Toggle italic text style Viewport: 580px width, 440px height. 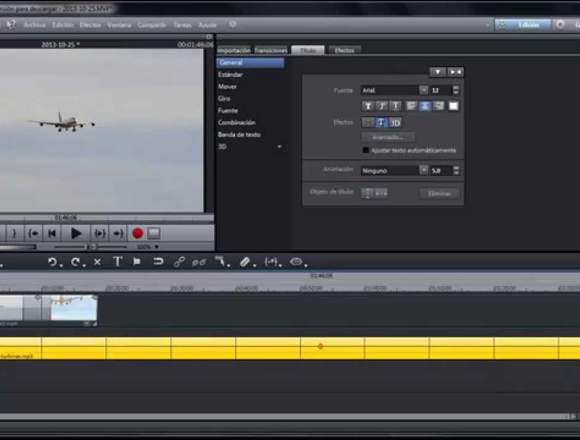(x=381, y=106)
